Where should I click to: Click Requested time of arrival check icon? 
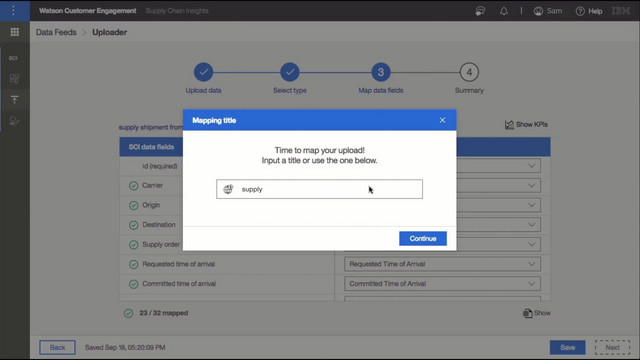coord(133,264)
